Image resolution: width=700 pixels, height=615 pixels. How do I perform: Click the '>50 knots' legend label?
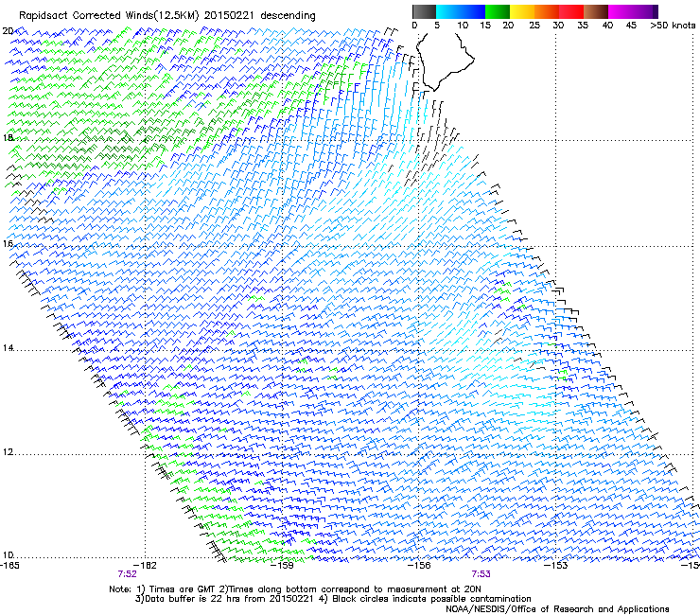pos(673,26)
